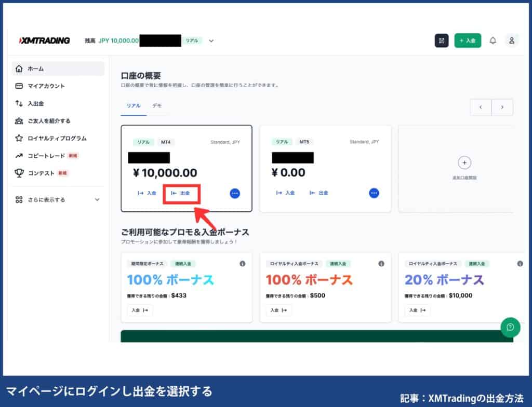
Task: Click the orange 100% ボーナス heading
Action: tap(309, 280)
